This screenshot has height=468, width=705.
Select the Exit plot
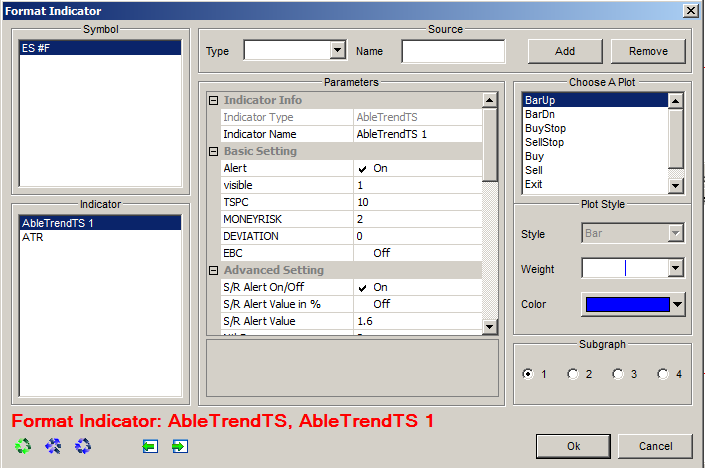595,184
